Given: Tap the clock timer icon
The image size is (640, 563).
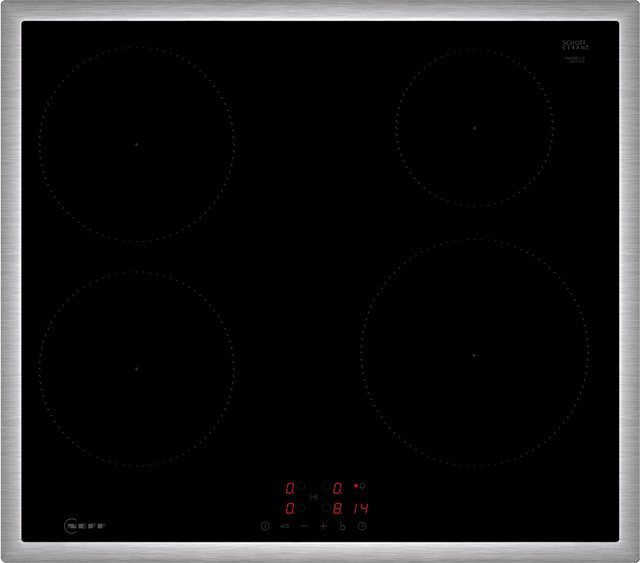Looking at the screenshot, I should (362, 526).
